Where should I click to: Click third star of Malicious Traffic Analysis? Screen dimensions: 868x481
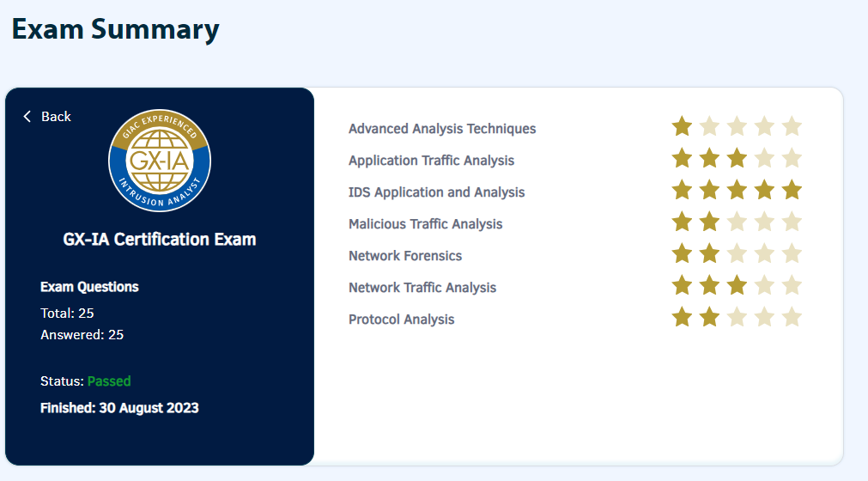coord(737,222)
